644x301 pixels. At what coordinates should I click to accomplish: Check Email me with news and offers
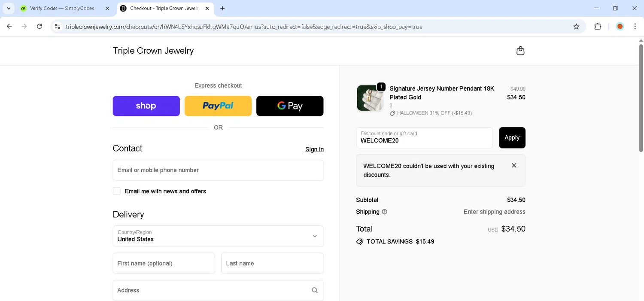[117, 191]
